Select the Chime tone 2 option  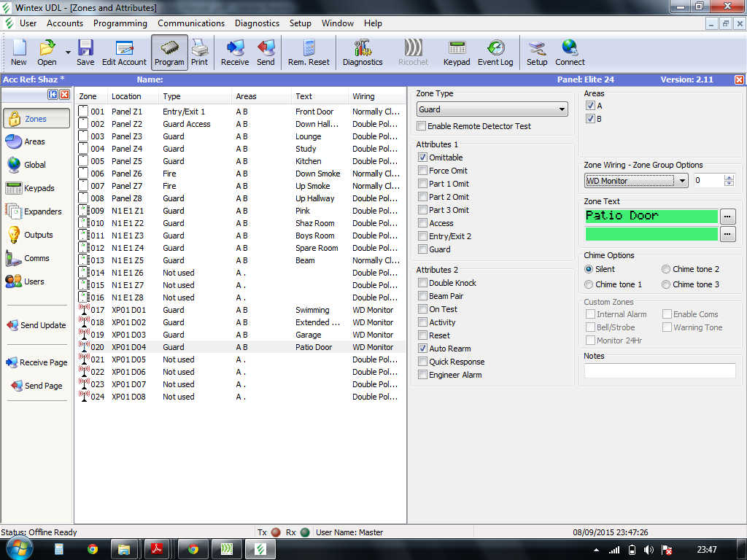coord(665,269)
